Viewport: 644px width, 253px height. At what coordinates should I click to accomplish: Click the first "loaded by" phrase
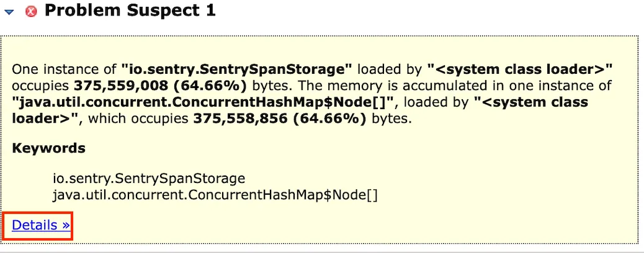390,68
